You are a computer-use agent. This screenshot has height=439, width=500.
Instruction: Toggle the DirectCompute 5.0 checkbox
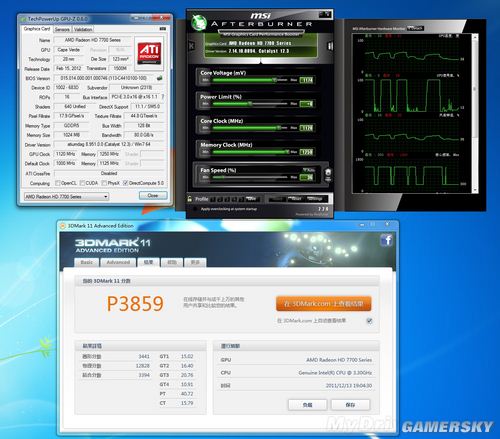point(125,183)
